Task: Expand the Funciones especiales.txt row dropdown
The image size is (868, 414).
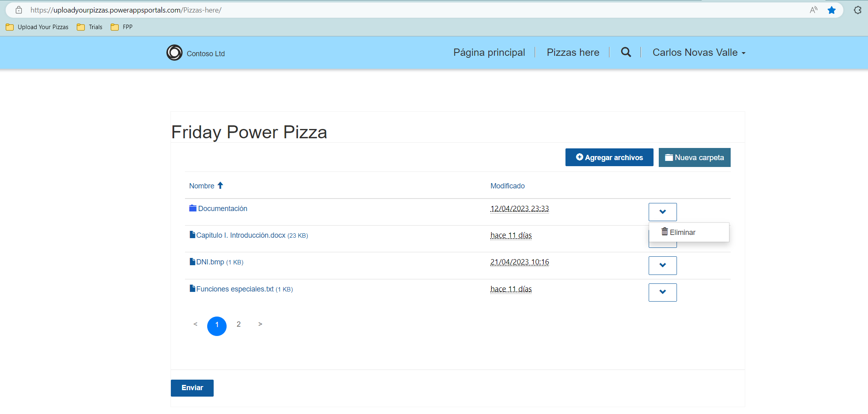Action: 662,292
